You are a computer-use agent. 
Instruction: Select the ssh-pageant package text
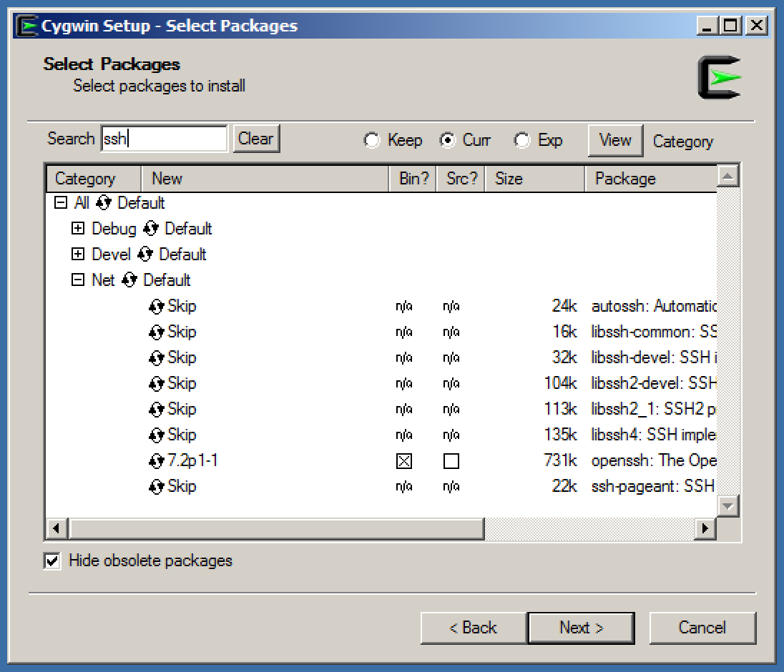(653, 486)
